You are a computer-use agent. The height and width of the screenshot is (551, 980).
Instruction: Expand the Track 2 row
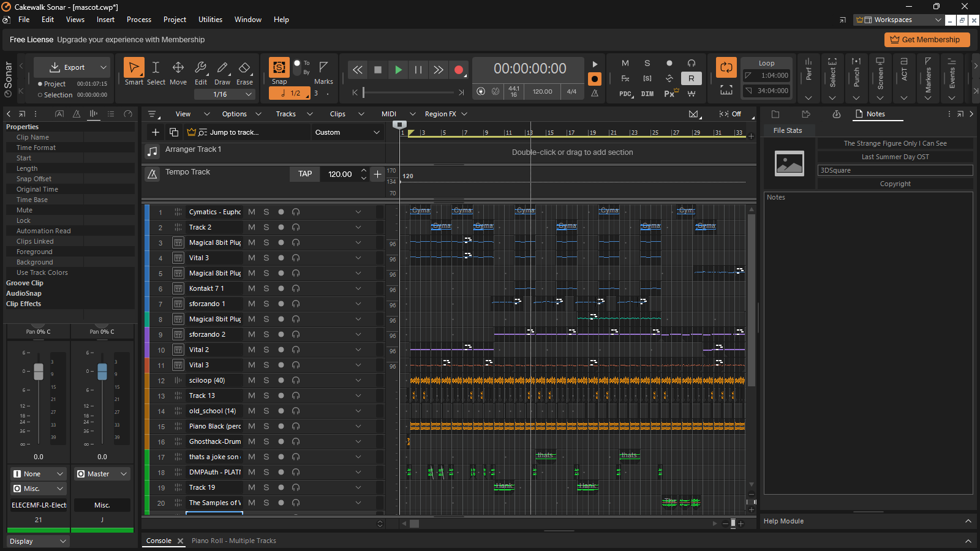(358, 227)
